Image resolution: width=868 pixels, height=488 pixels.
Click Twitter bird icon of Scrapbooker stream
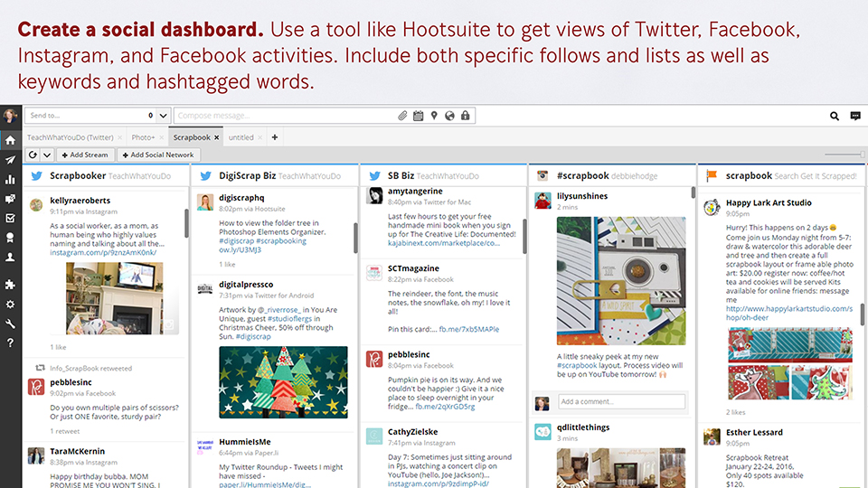pyautogui.click(x=37, y=176)
